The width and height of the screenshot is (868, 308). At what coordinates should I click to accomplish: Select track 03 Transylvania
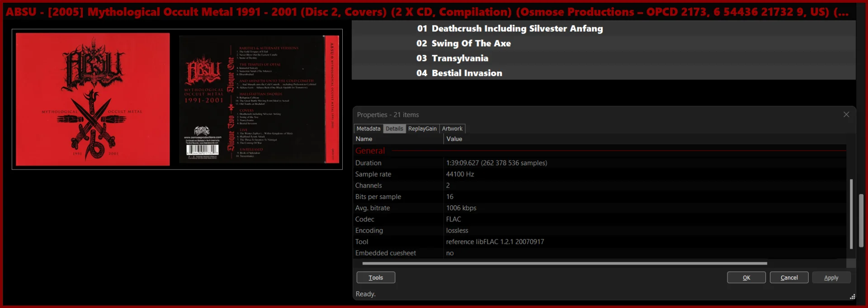pyautogui.click(x=604, y=58)
